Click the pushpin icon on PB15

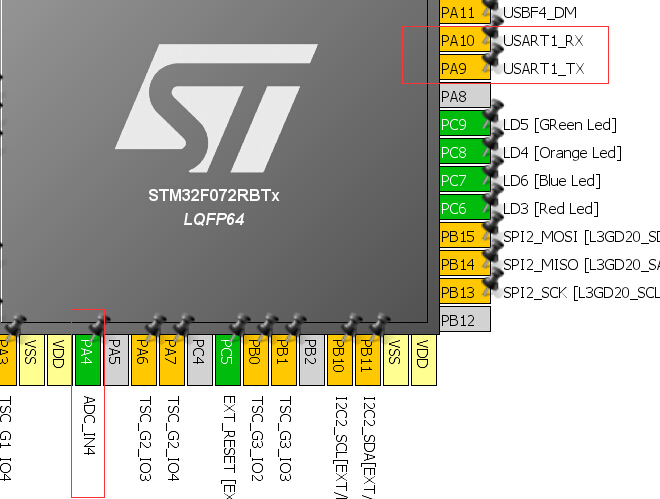tap(491, 225)
